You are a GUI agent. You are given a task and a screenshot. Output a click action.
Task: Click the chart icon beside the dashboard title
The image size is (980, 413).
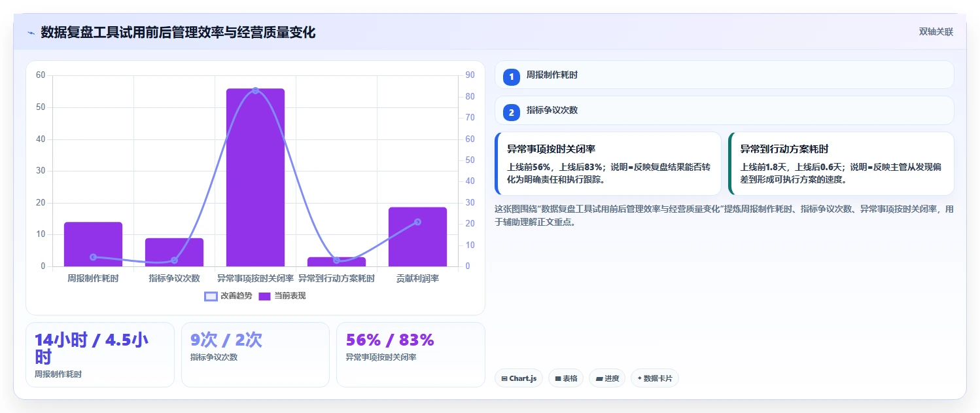coord(31,33)
